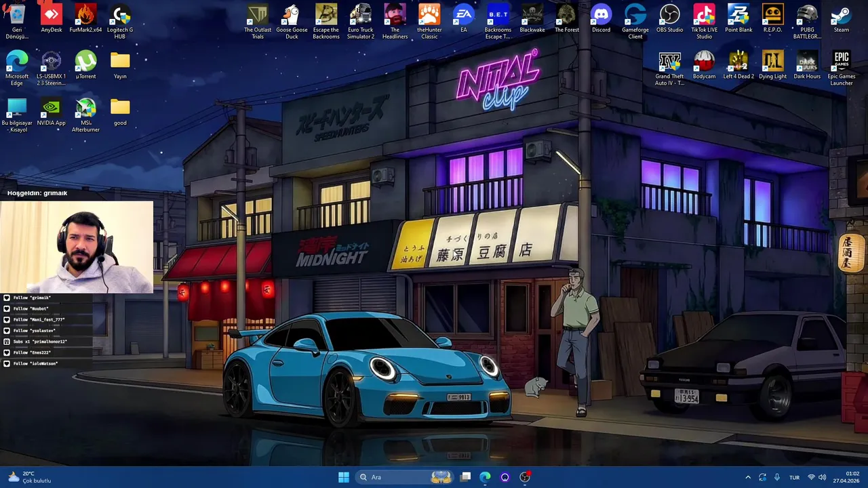Viewport: 868px width, 488px height.
Task: Select Microsoft Edge desktop shortcut
Action: [x=17, y=68]
